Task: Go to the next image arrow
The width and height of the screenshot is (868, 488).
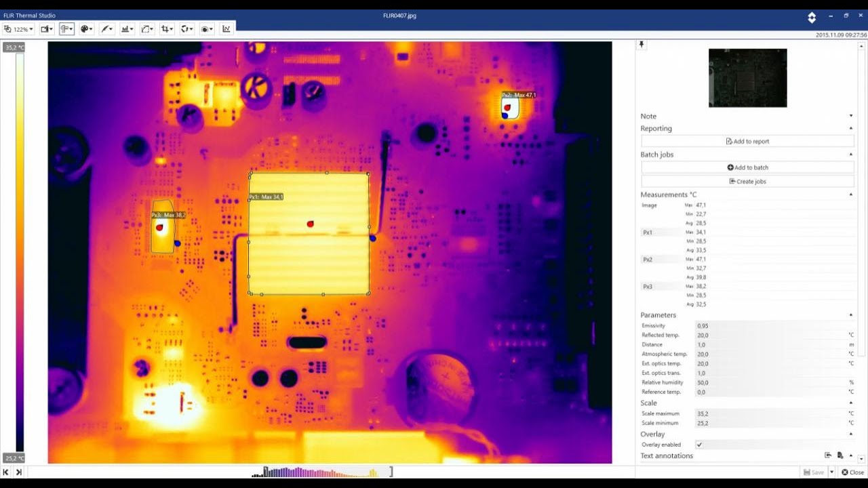Action: coord(19,472)
